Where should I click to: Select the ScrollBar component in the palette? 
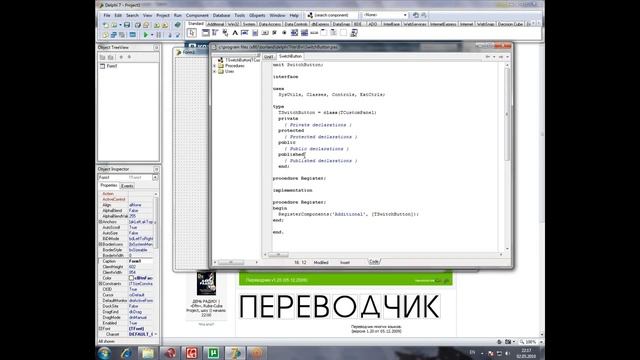[x=314, y=33]
